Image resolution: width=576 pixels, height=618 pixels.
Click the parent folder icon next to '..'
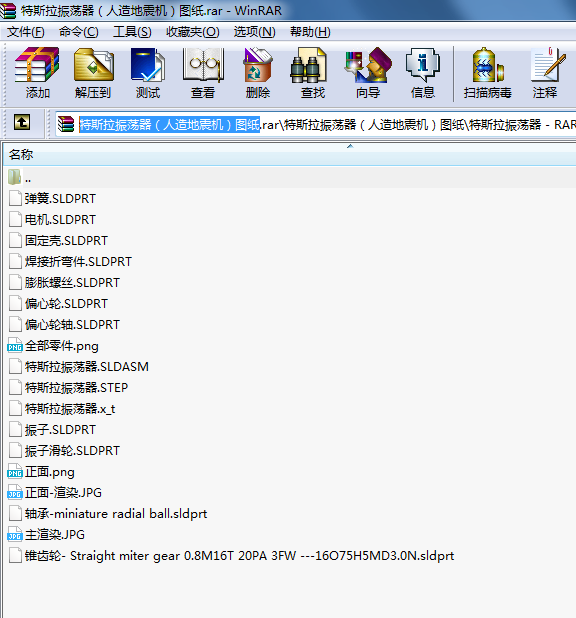click(x=15, y=177)
